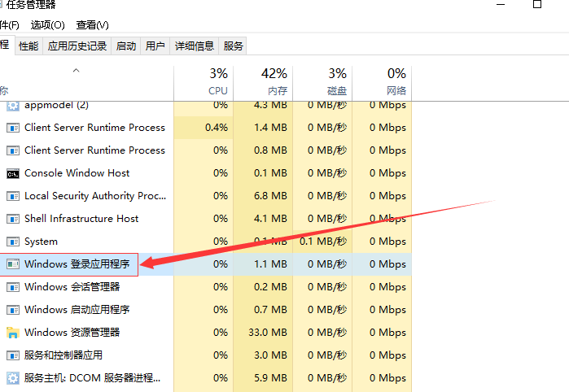This screenshot has width=569, height=392.
Task: Click the sort arrow above the name column
Action: point(76,71)
